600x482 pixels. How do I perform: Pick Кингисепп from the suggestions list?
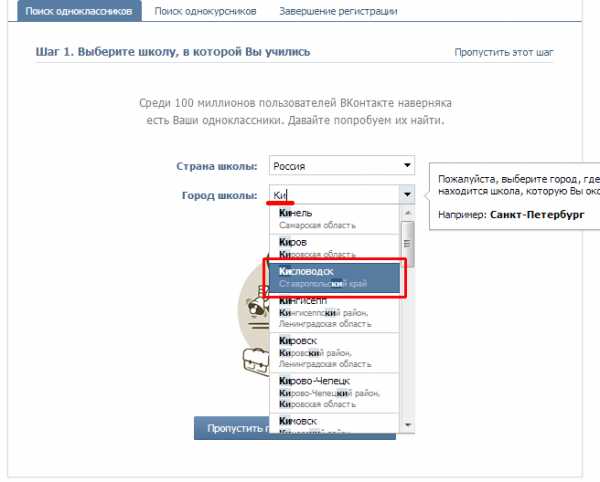click(x=334, y=313)
